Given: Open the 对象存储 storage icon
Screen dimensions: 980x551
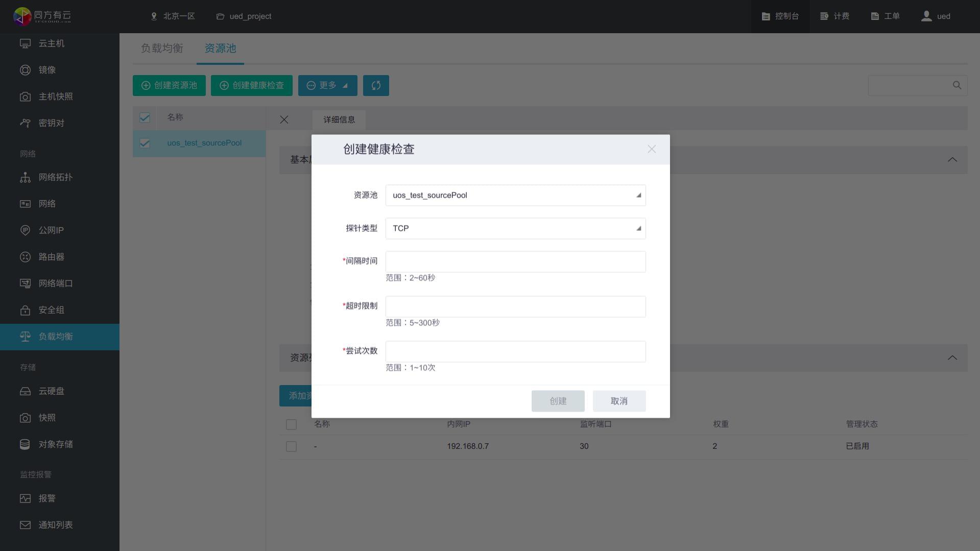Looking at the screenshot, I should [25, 444].
